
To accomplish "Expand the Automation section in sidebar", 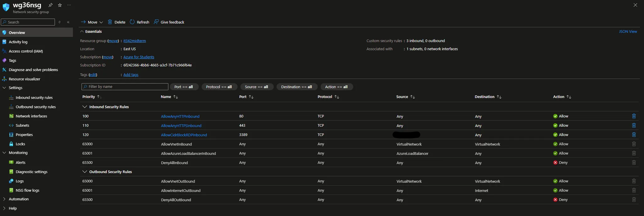I will pyautogui.click(x=4, y=199).
